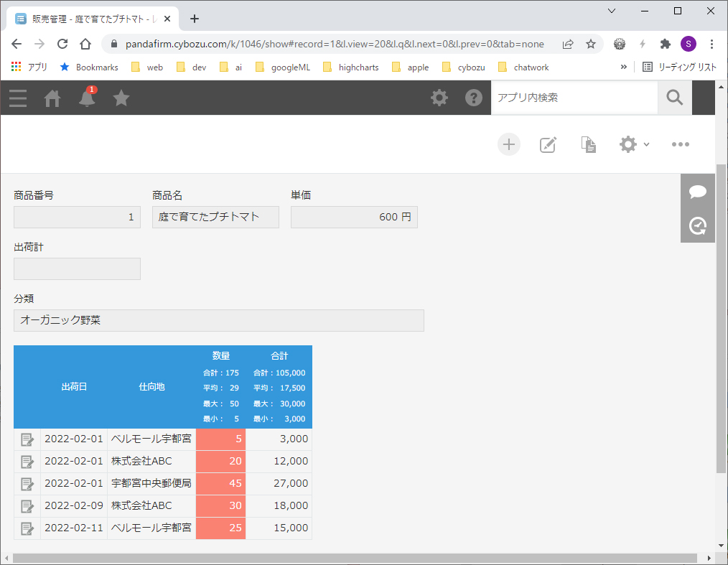The image size is (728, 565).
Task: Click the empty 出荷計 field
Action: point(77,269)
